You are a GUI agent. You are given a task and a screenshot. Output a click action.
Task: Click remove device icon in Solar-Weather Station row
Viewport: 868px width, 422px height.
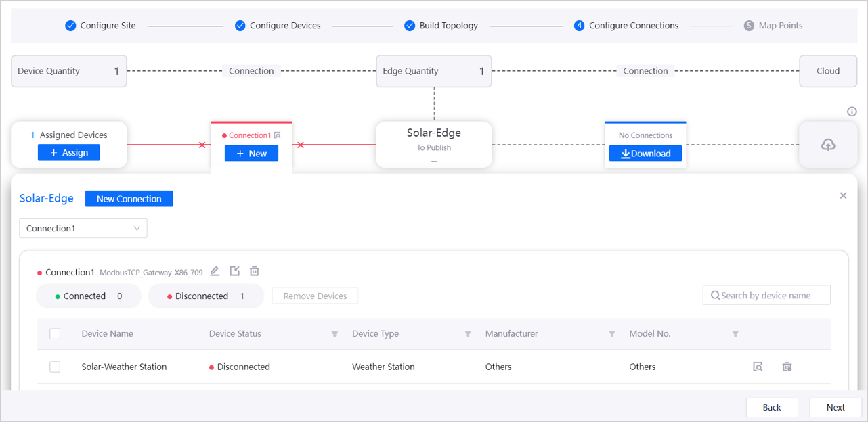787,367
